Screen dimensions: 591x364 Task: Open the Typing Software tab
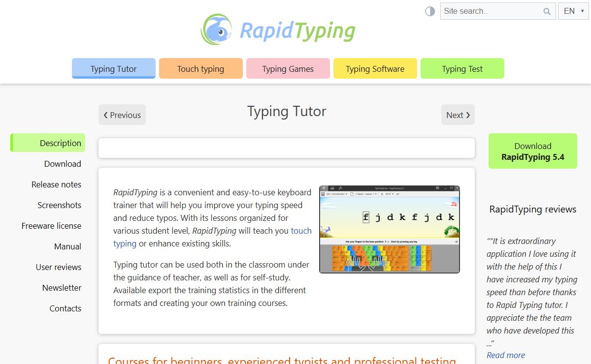click(375, 68)
